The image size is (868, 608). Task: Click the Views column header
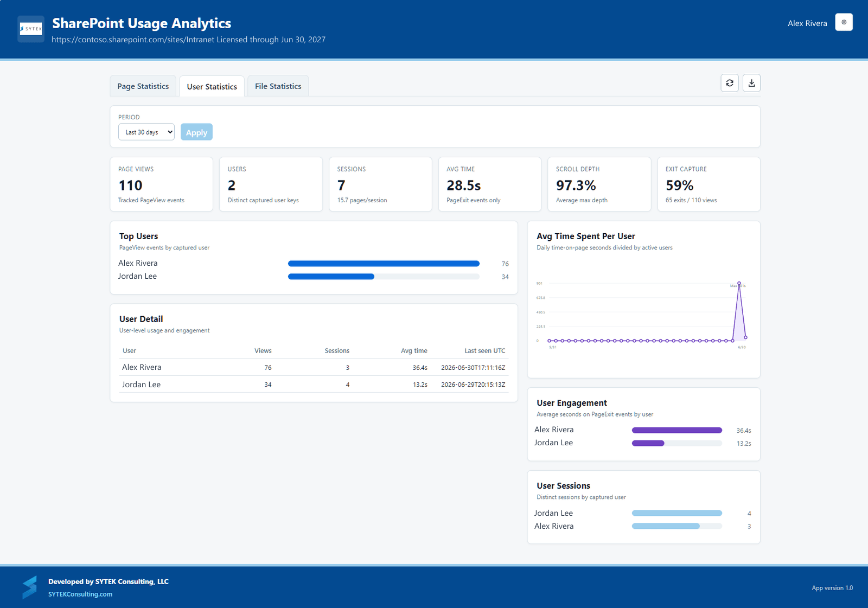(x=263, y=351)
